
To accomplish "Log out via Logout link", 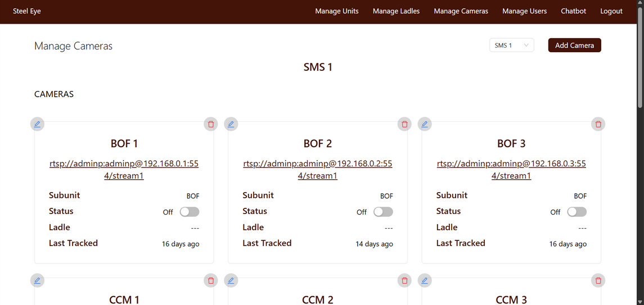I will pyautogui.click(x=611, y=11).
